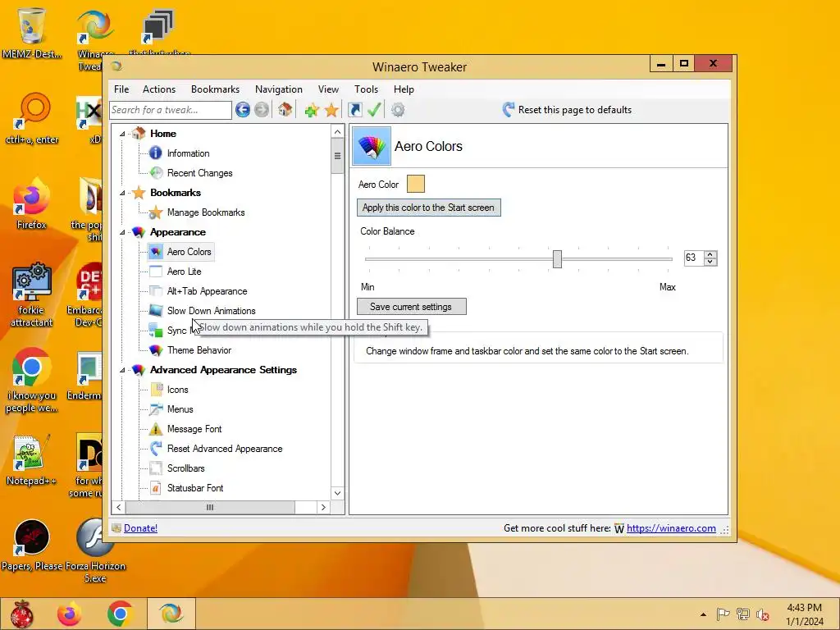The height and width of the screenshot is (630, 840).
Task: Click the add bookmark star with plus
Action: (312, 111)
